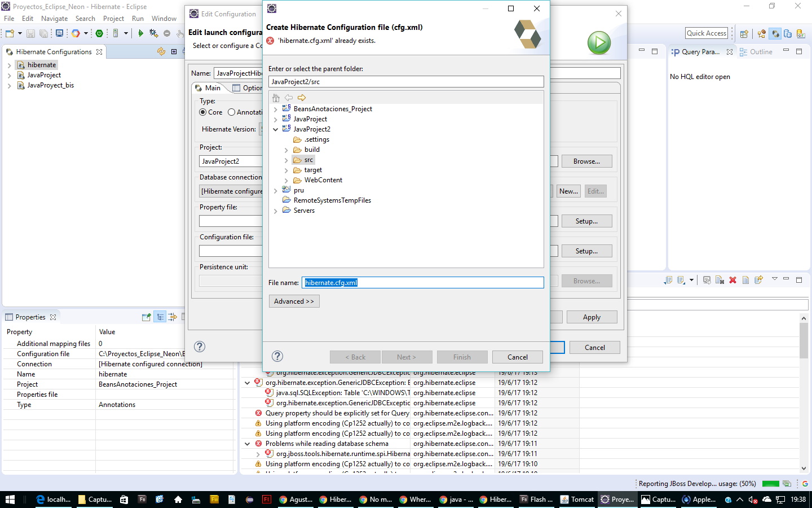This screenshot has width=812, height=508.
Task: Open the Flash taskbar item
Action: (537, 499)
